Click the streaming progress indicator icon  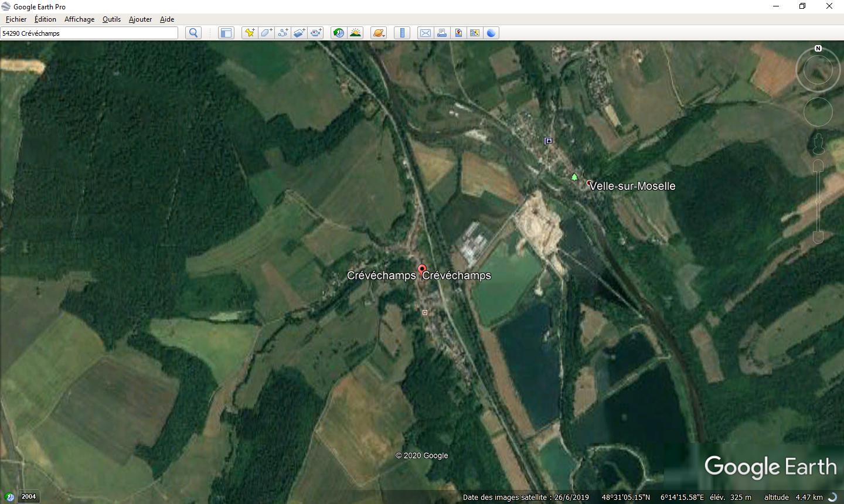[832, 497]
